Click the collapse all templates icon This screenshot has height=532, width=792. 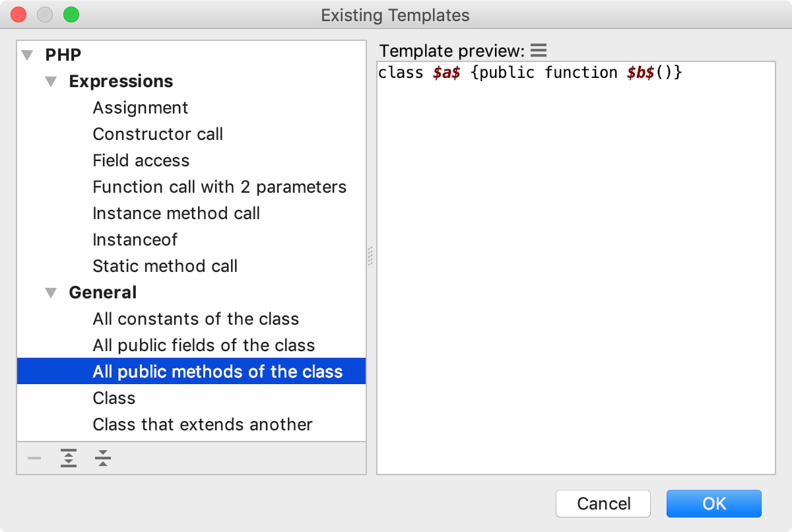pyautogui.click(x=103, y=457)
